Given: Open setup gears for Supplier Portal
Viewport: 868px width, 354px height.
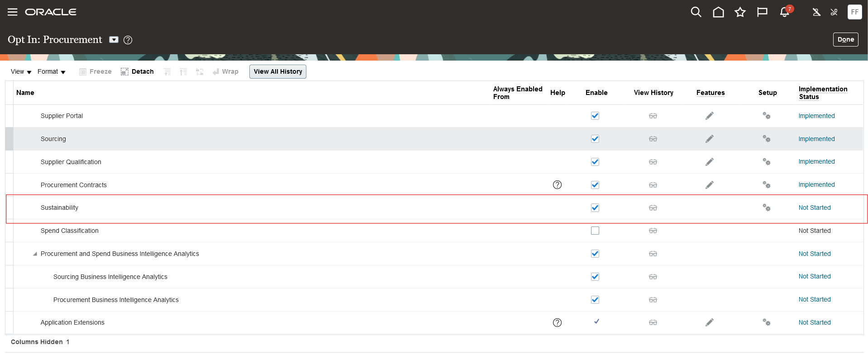Looking at the screenshot, I should tap(767, 116).
